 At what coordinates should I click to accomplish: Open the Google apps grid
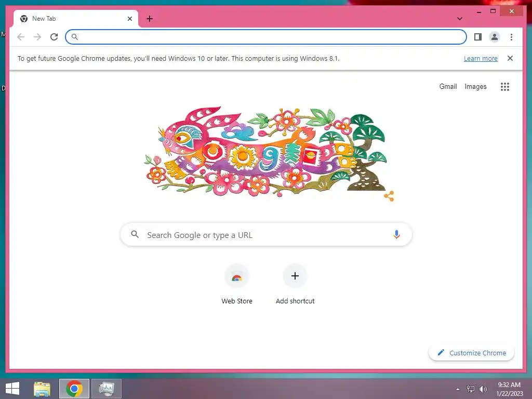click(505, 87)
